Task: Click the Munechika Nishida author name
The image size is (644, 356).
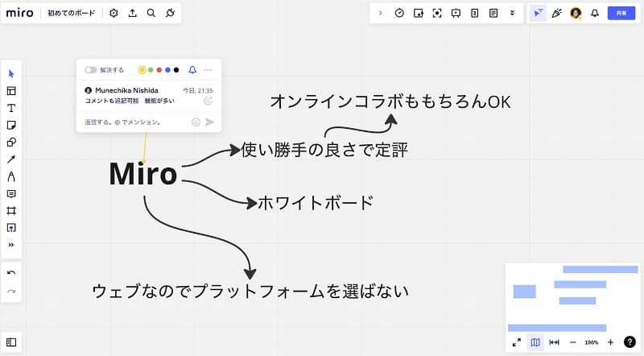Action: click(126, 90)
